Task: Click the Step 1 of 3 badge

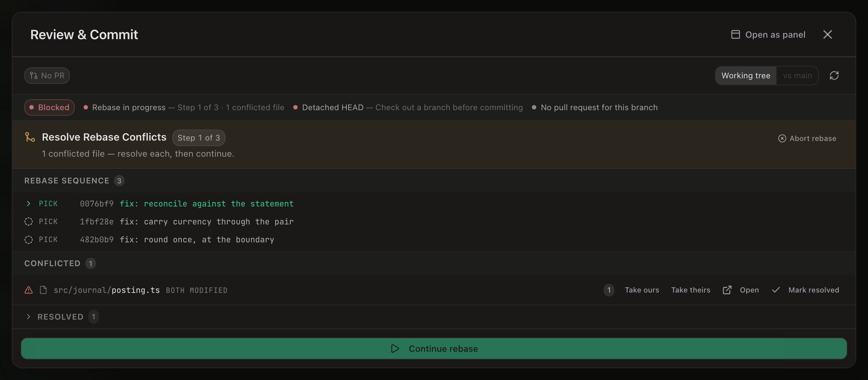Action: coord(199,138)
